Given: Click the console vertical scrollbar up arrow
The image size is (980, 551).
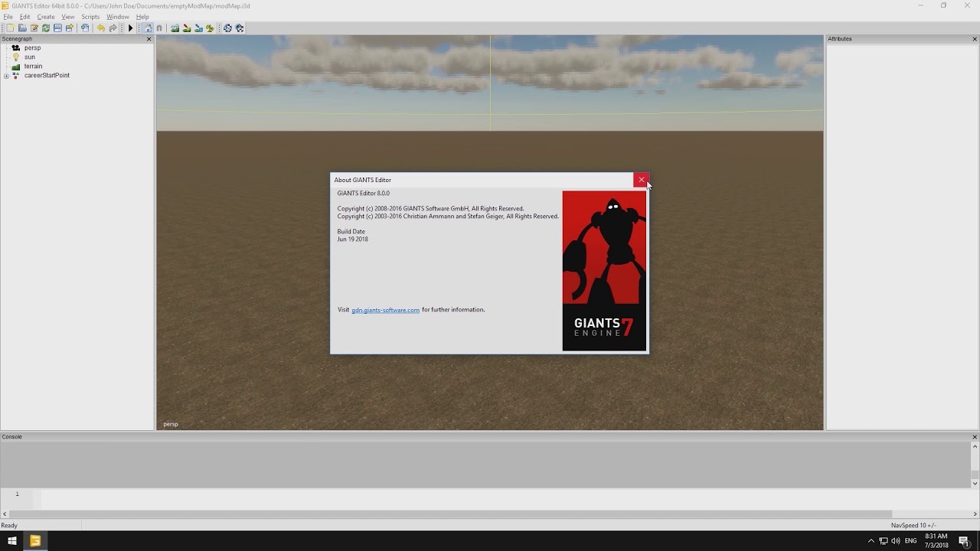Looking at the screenshot, I should pos(975,446).
